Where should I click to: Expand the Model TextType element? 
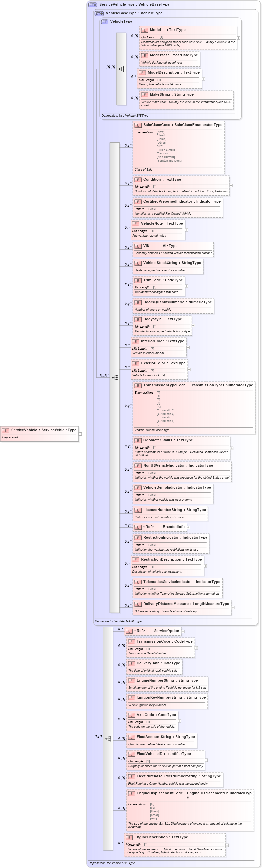coord(239,38)
